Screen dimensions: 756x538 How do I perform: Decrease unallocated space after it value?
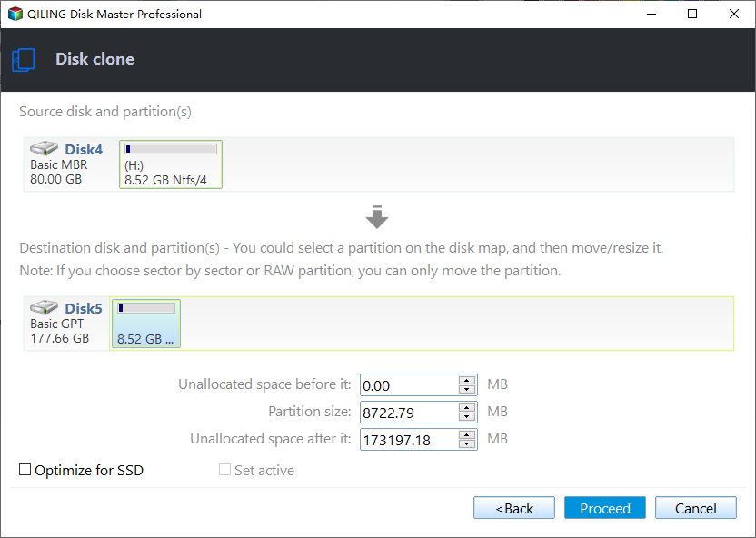pos(467,444)
